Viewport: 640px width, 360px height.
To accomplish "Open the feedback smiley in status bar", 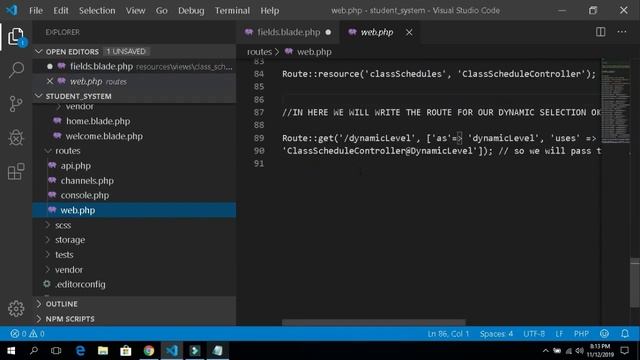I will [604, 334].
